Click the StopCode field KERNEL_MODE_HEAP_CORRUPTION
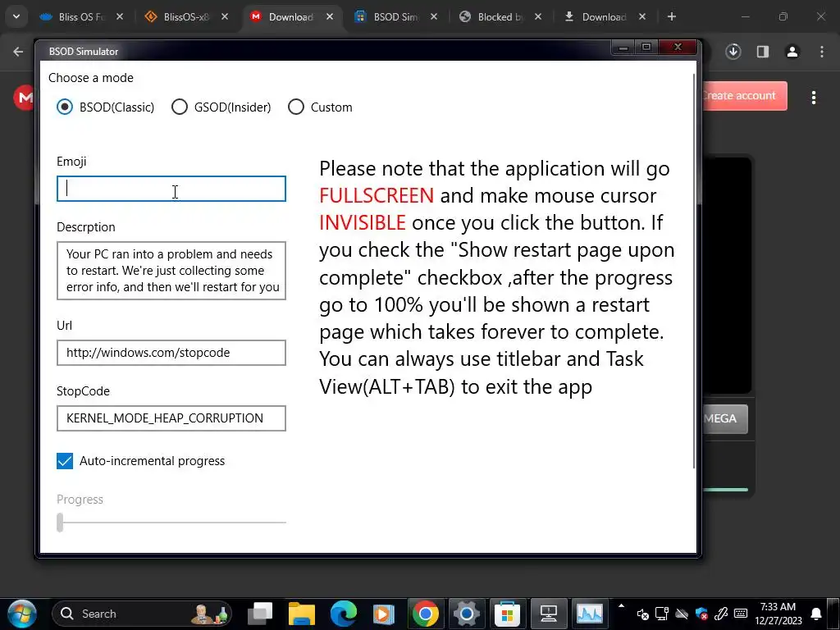840x630 pixels. (x=171, y=418)
